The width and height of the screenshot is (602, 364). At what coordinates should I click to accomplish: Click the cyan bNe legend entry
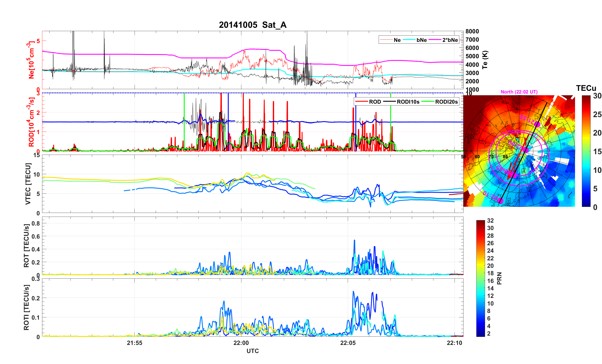(x=421, y=40)
